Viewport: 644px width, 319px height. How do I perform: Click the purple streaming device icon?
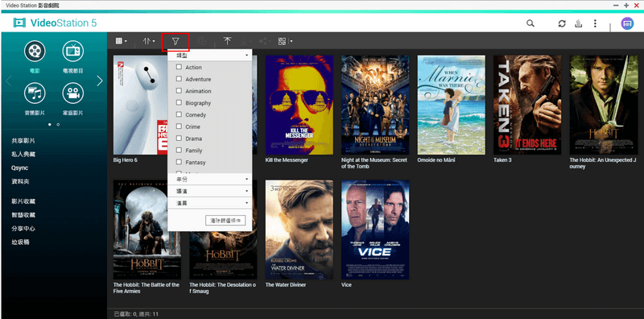coord(627,23)
